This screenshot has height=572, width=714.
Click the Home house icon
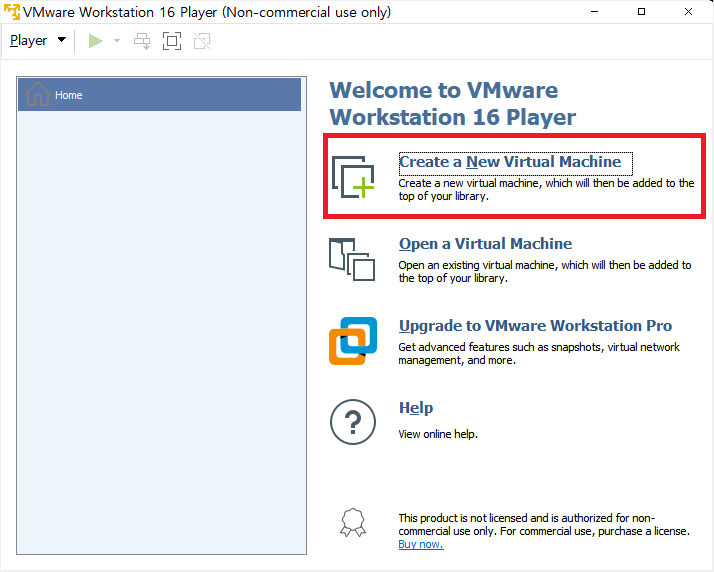coord(38,94)
